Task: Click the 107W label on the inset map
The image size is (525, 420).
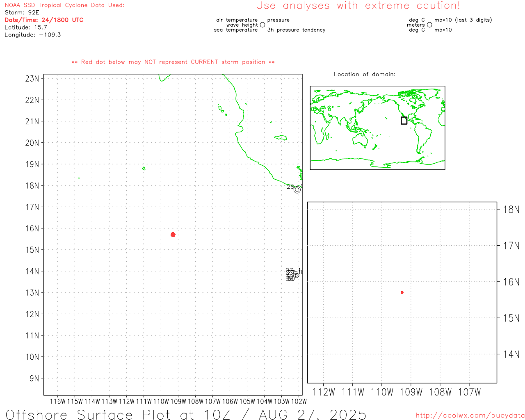Action: [x=469, y=392]
